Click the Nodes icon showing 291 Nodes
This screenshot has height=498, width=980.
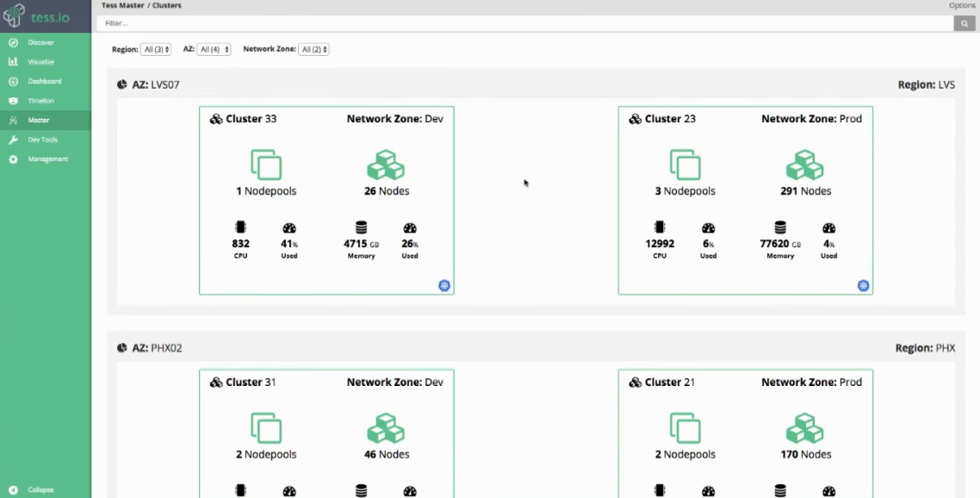(x=804, y=165)
